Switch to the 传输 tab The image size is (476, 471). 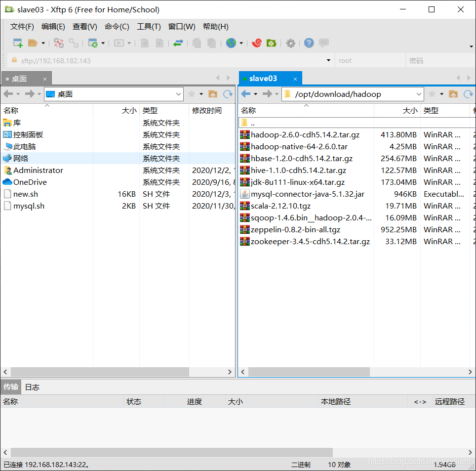(11, 387)
